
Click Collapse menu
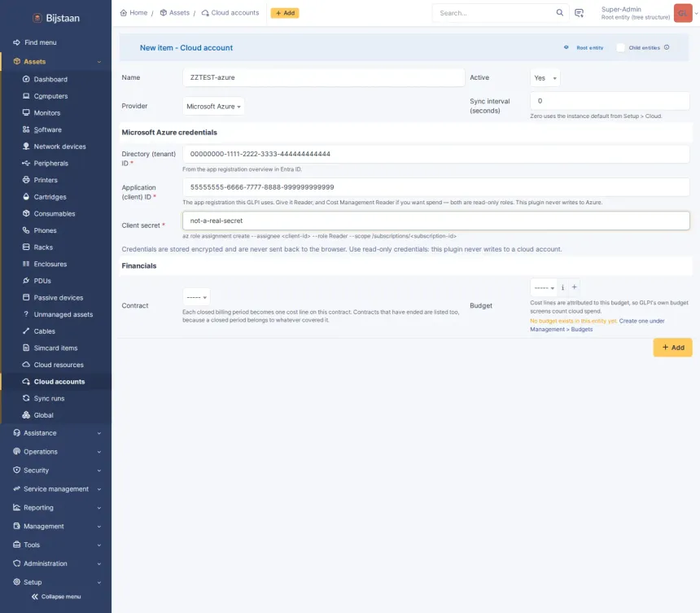coord(56,597)
